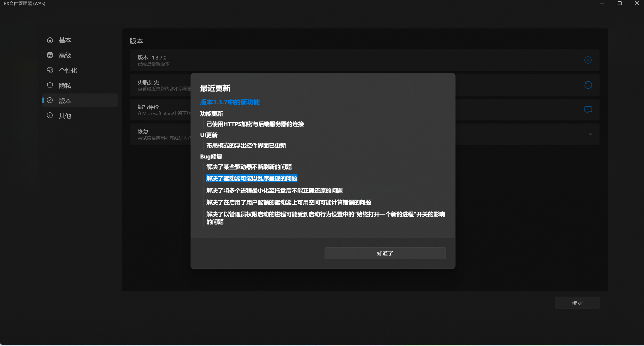The image size is (644, 346).
Task: Select the checkmark icon beside 版本
Action: 50,100
